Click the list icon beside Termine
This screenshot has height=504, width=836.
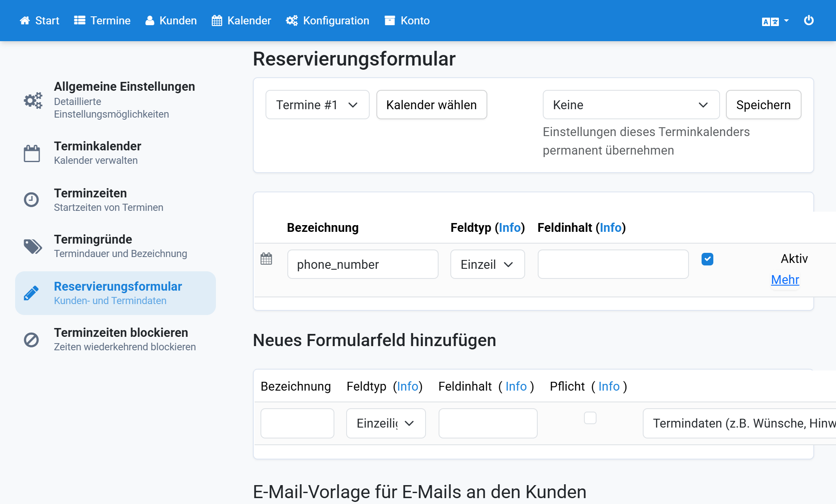80,21
